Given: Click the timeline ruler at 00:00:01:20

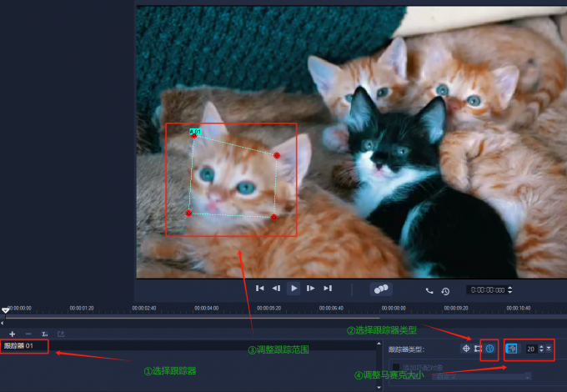Looking at the screenshot, I should click(x=82, y=309).
